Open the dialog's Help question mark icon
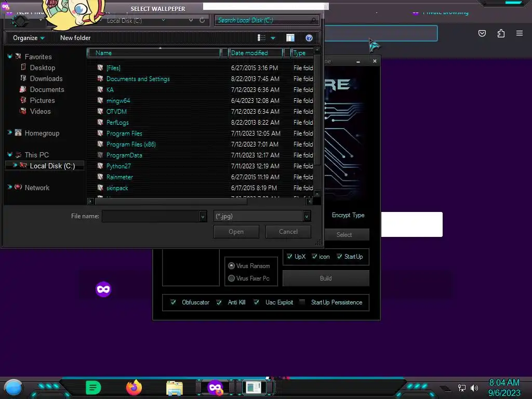Viewport: 532px width, 399px height. point(309,37)
